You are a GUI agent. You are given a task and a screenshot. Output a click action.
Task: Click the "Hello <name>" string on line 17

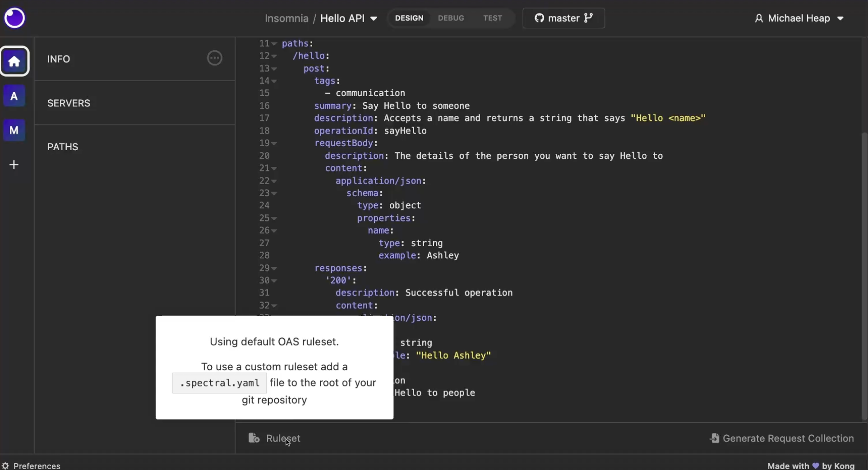tap(668, 118)
